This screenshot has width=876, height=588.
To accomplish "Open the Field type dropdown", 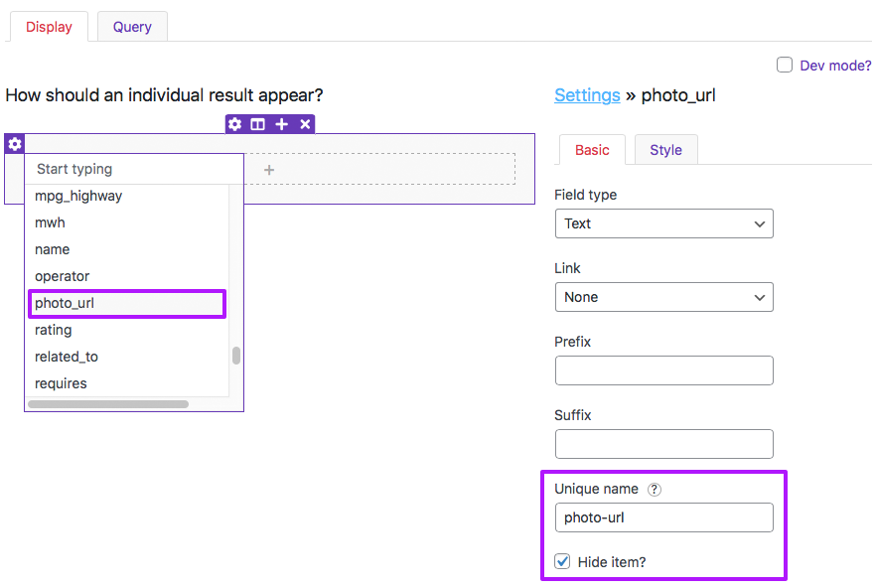I will tap(664, 223).
